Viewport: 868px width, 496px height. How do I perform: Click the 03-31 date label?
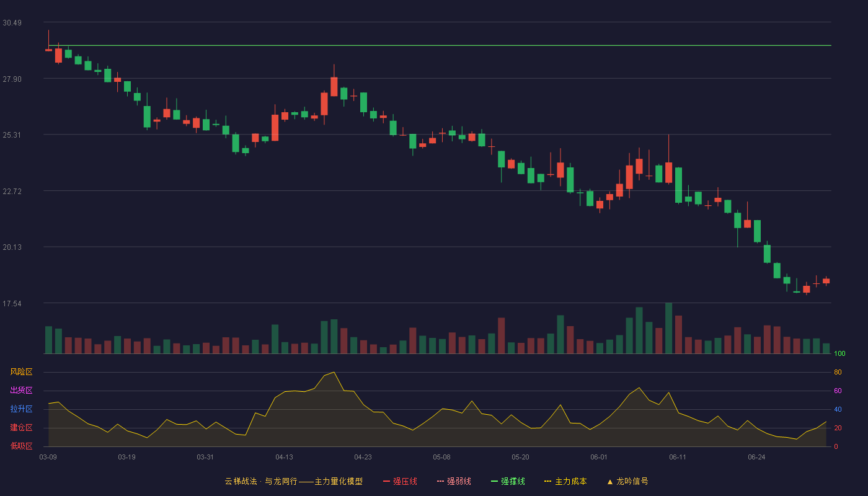205,457
